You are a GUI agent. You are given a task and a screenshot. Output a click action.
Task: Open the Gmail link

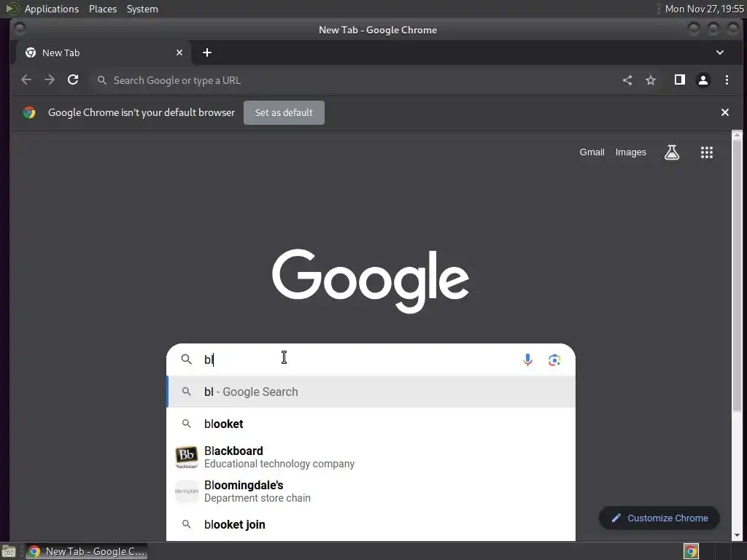coord(592,152)
